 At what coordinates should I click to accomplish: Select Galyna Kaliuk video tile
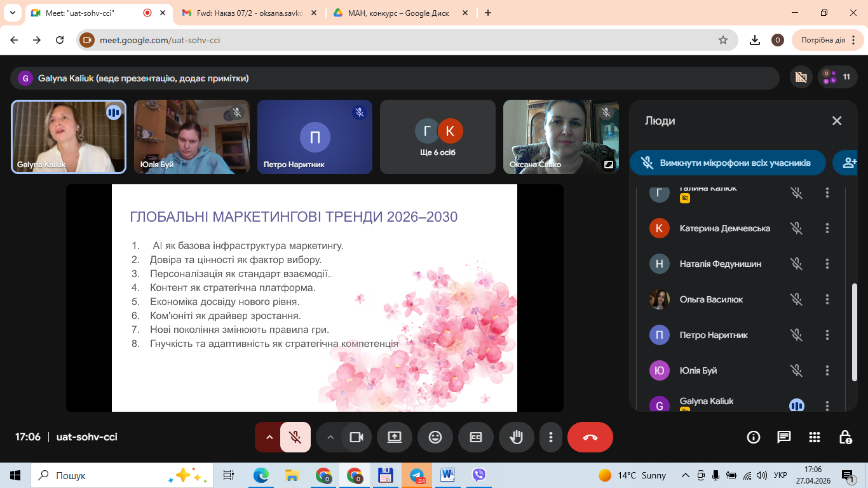click(69, 137)
